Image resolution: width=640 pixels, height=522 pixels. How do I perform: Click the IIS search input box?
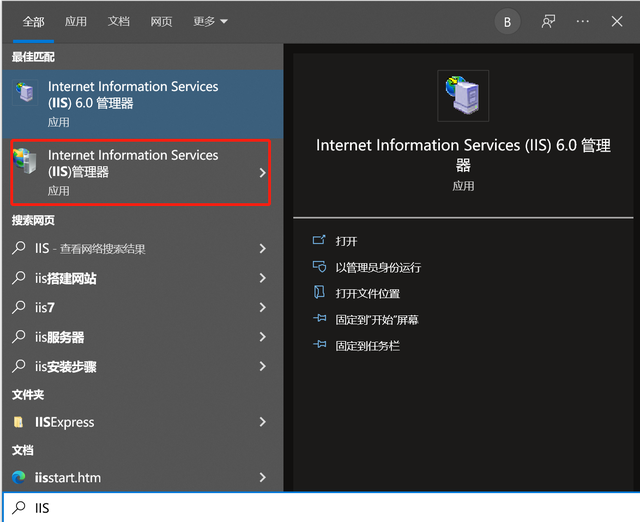[x=321, y=507]
